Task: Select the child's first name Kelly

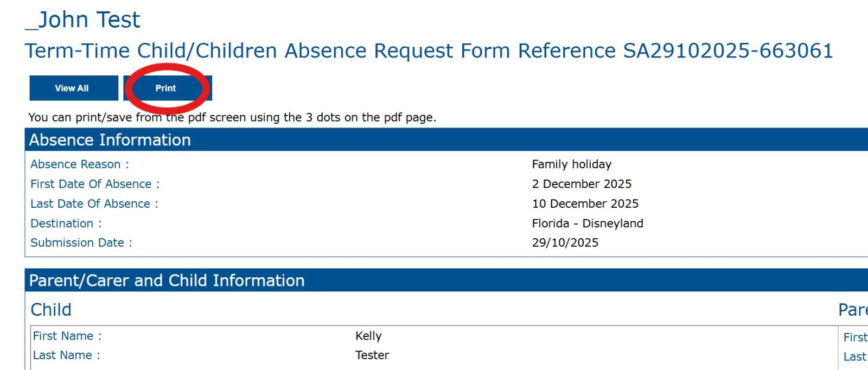Action: click(x=368, y=336)
